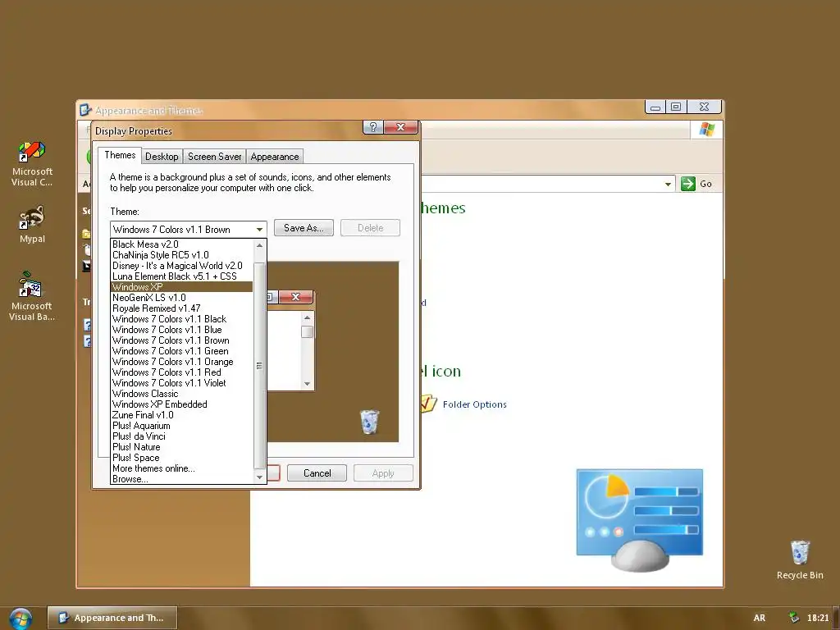840x630 pixels.
Task: Click the Save As... button
Action: (x=304, y=228)
